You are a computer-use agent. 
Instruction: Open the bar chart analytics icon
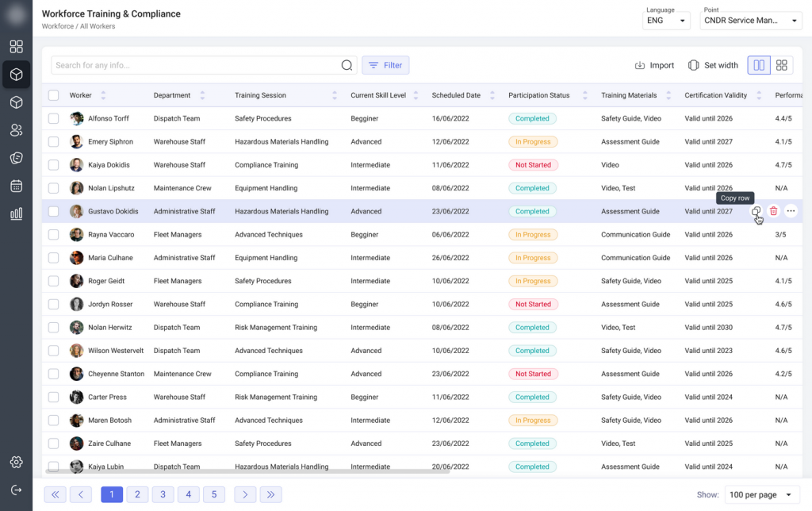[x=16, y=213]
